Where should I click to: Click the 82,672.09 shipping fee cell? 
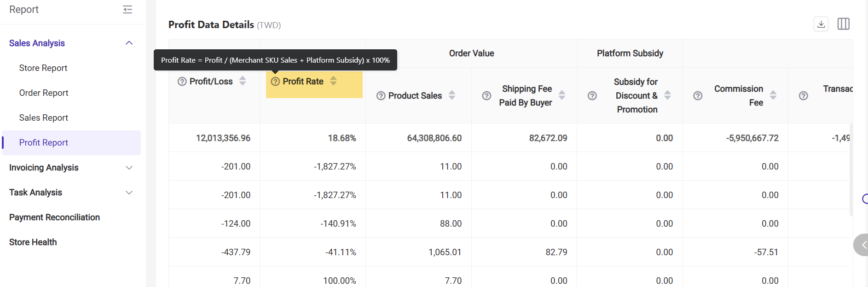click(x=548, y=138)
